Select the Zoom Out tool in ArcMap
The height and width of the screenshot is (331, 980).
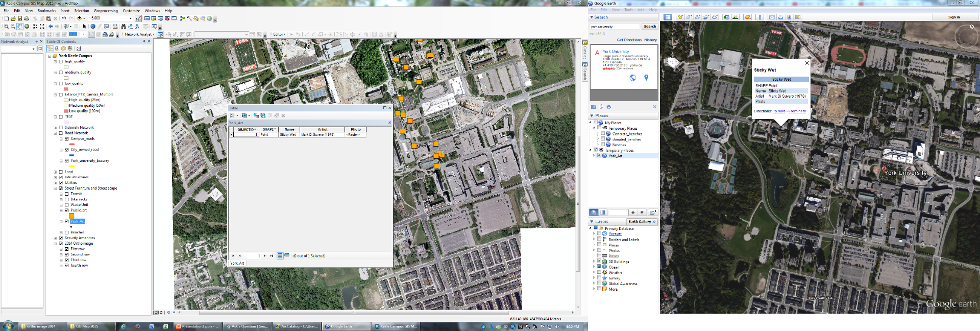coord(13,26)
